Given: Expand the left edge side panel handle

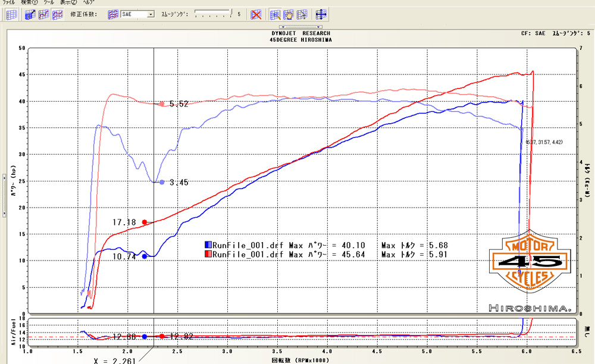Looking at the screenshot, I should 3,177.
